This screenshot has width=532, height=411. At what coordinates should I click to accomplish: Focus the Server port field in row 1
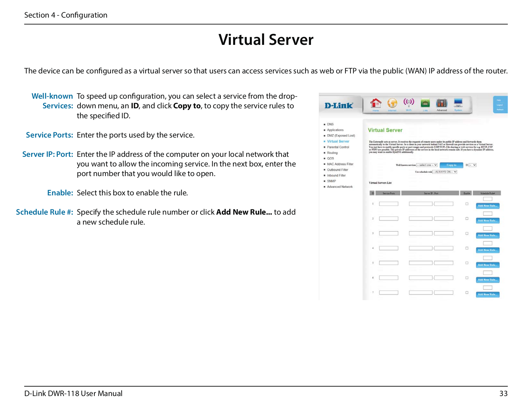click(444, 204)
